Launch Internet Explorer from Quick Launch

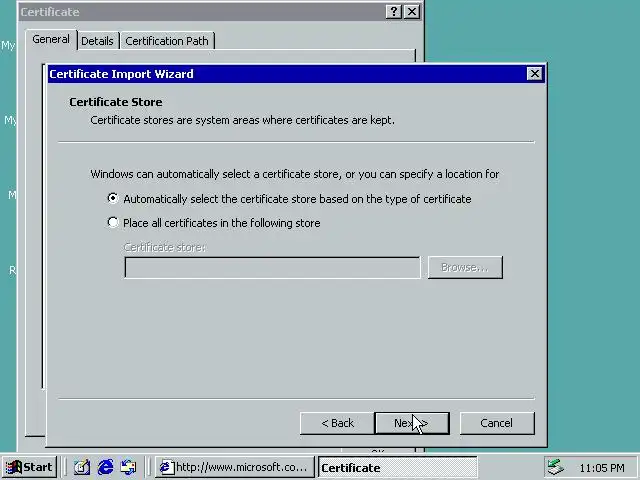105,467
